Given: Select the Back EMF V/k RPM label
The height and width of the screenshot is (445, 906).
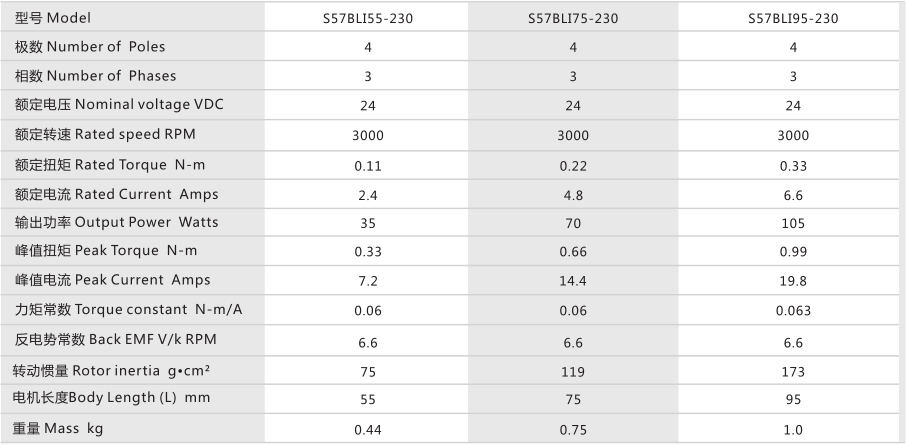Looking at the screenshot, I should pos(116,339).
